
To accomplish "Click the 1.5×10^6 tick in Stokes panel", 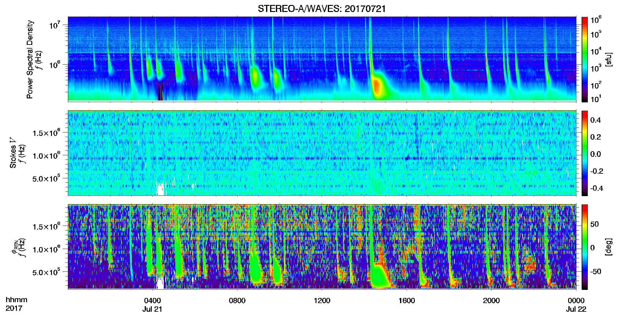I will (x=46, y=133).
